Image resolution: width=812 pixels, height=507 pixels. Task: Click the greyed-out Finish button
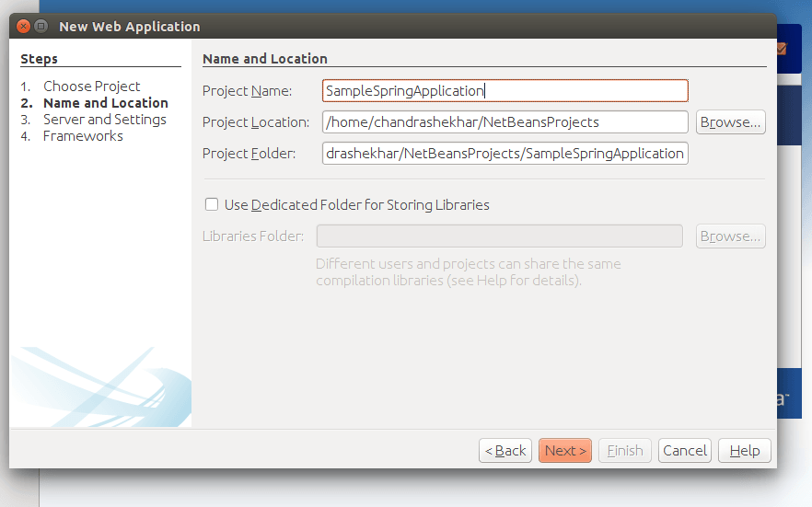point(625,451)
